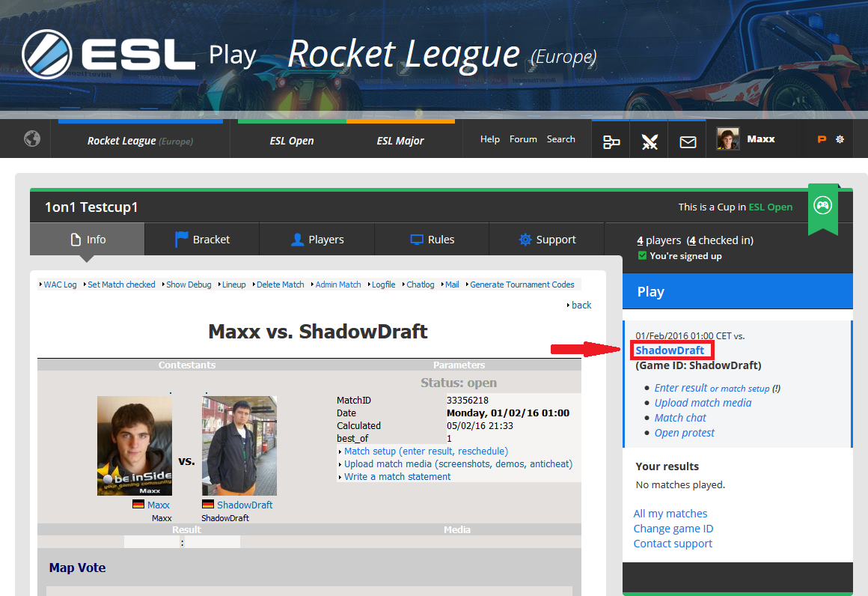Click the Change game ID link
Image resolution: width=868 pixels, height=596 pixels.
coord(673,529)
